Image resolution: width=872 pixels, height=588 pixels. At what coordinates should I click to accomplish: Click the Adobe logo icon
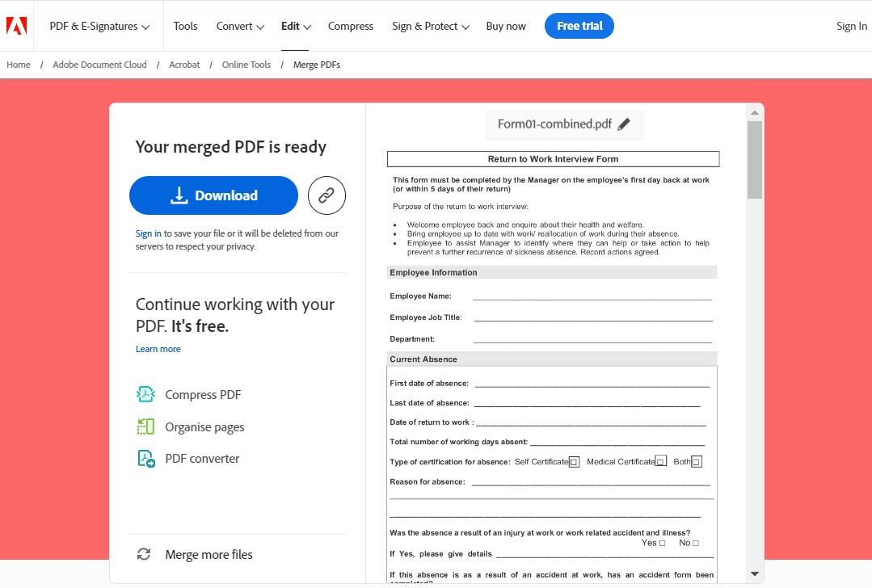[16, 26]
